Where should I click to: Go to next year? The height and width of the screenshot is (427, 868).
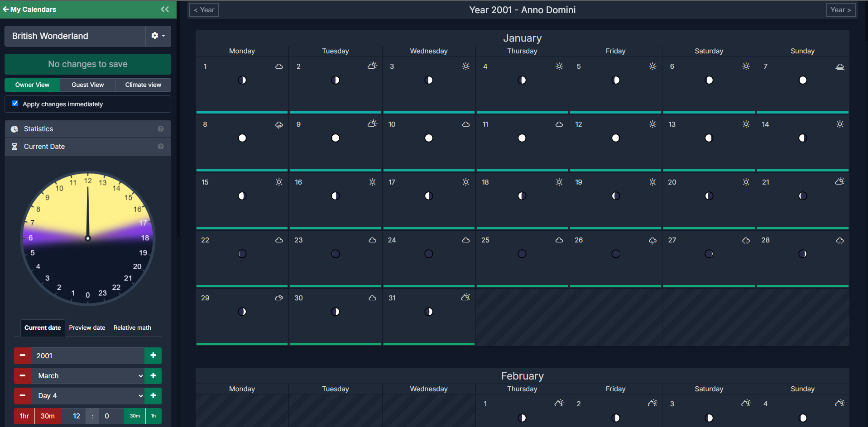coord(841,10)
